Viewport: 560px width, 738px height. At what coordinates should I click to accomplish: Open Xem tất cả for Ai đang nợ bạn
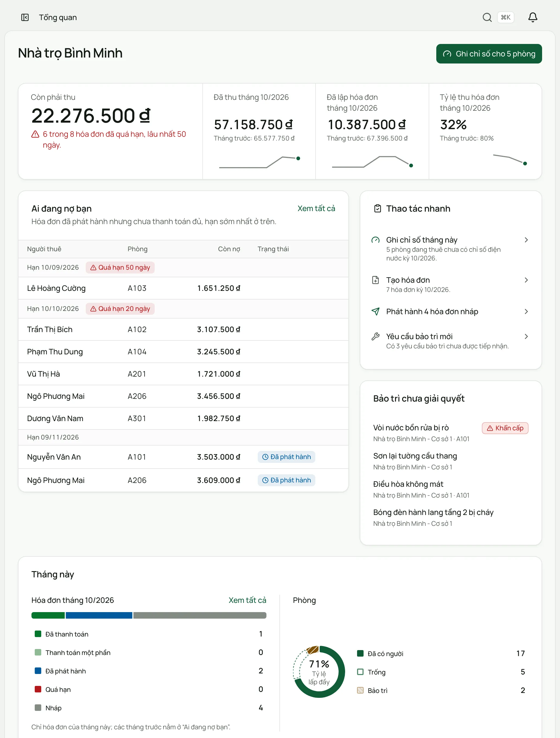(316, 209)
